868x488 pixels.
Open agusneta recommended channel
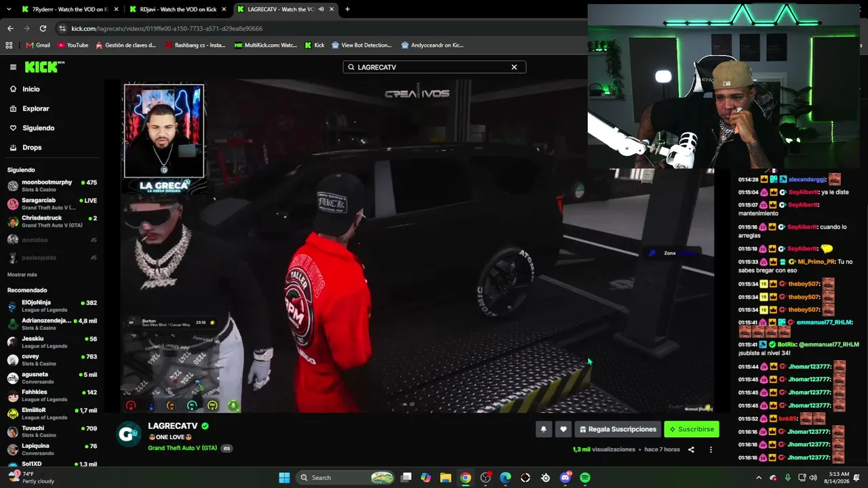pos(52,378)
